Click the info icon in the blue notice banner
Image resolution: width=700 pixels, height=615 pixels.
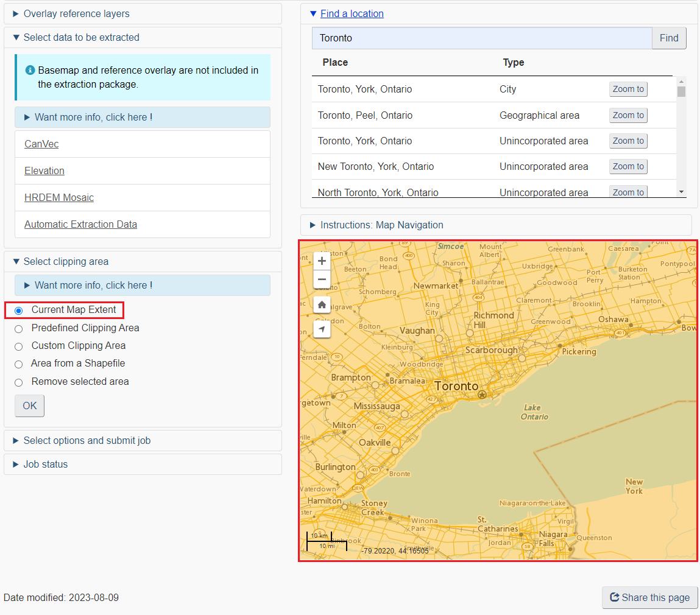point(30,69)
